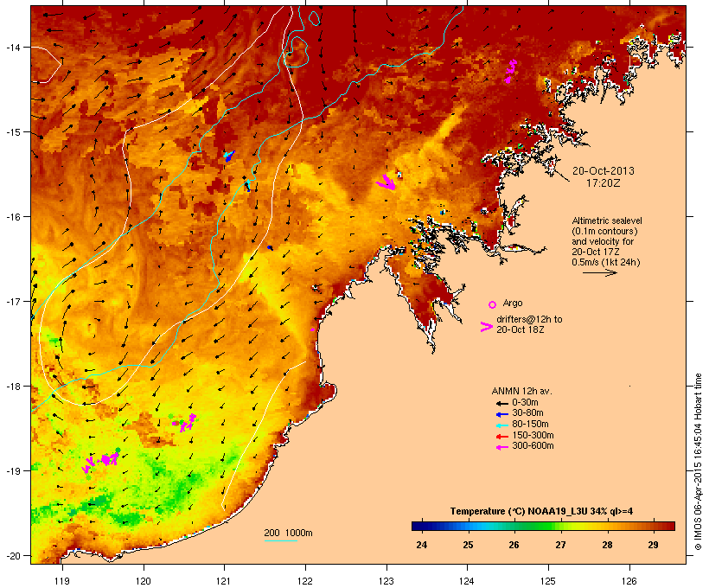Click the 150-300m depth label
Screen dimensions: 709x588
point(533,435)
